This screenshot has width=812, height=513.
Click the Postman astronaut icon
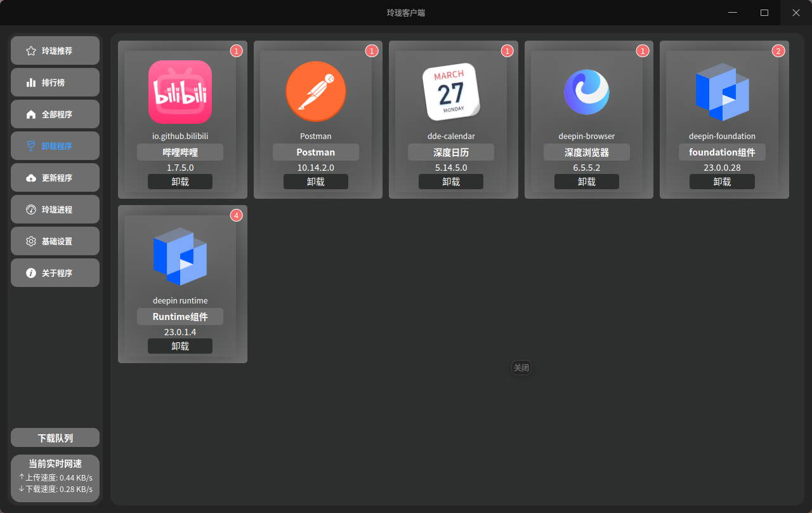click(316, 91)
